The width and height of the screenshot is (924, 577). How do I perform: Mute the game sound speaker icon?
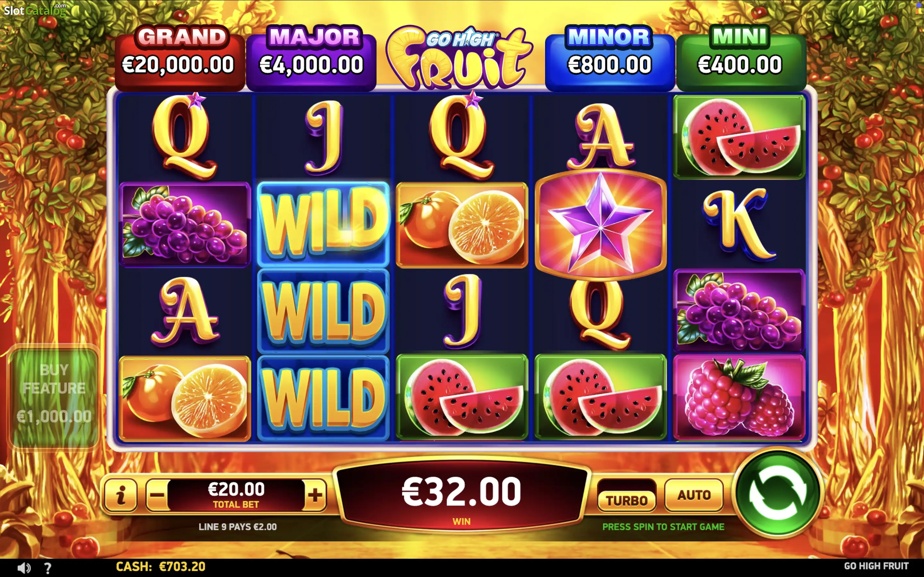click(x=24, y=567)
